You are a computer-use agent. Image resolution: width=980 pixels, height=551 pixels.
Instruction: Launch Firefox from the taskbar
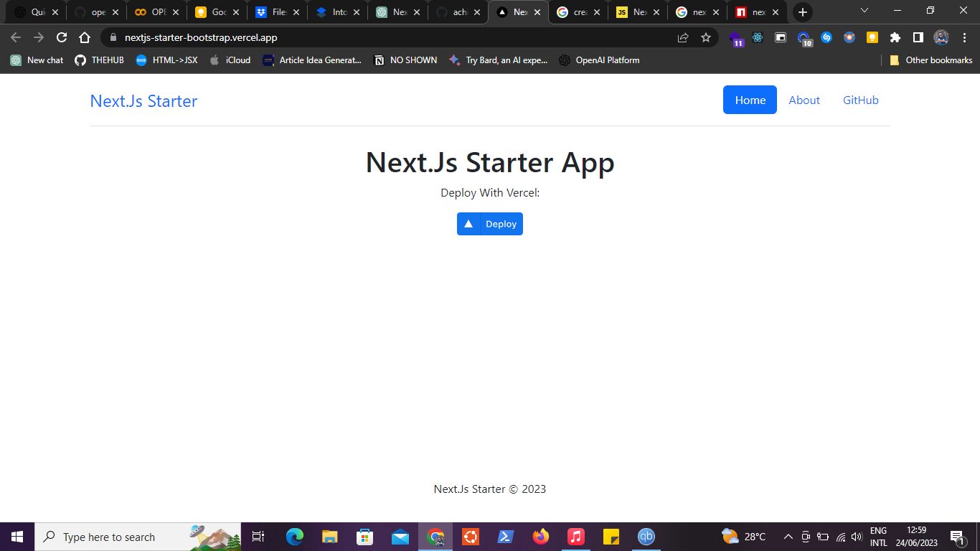(x=541, y=537)
